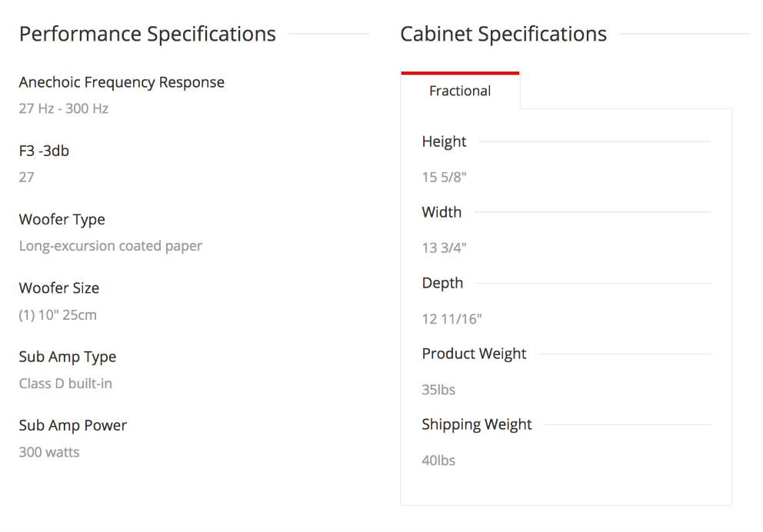
Task: Click the Cabinet Specifications heading
Action: (x=503, y=34)
